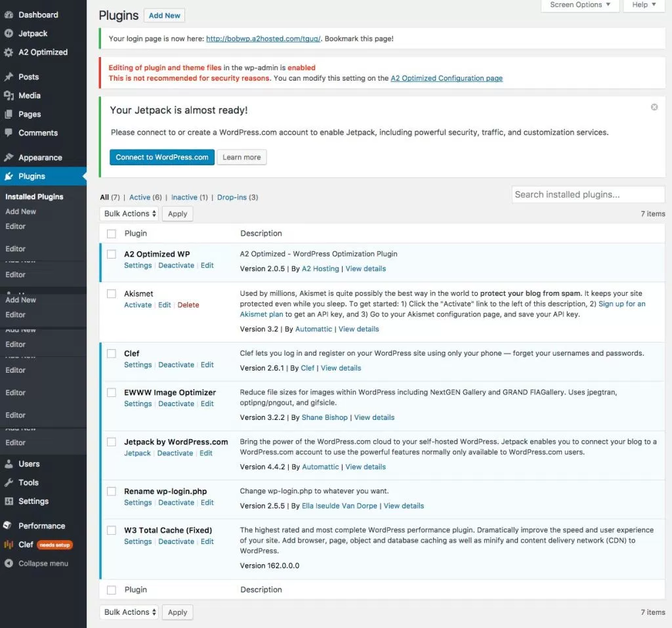Click the Learn more button

coord(241,157)
